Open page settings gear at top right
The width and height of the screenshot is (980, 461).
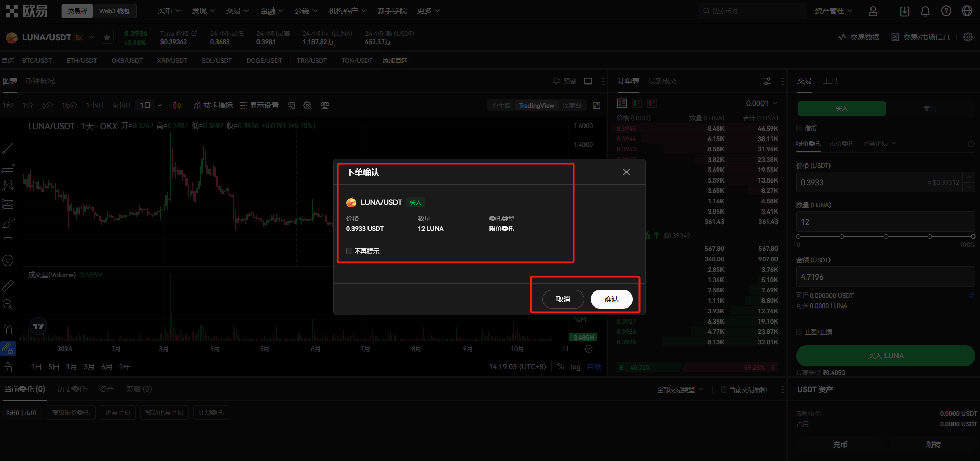968,37
